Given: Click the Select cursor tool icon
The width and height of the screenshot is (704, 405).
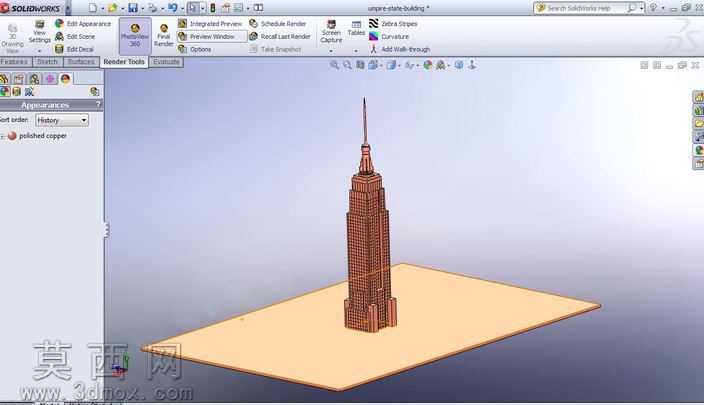Looking at the screenshot, I should pyautogui.click(x=193, y=8).
